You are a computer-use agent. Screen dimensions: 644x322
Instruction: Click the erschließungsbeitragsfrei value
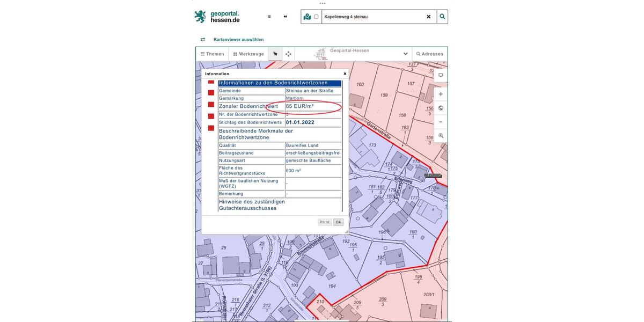tap(313, 153)
